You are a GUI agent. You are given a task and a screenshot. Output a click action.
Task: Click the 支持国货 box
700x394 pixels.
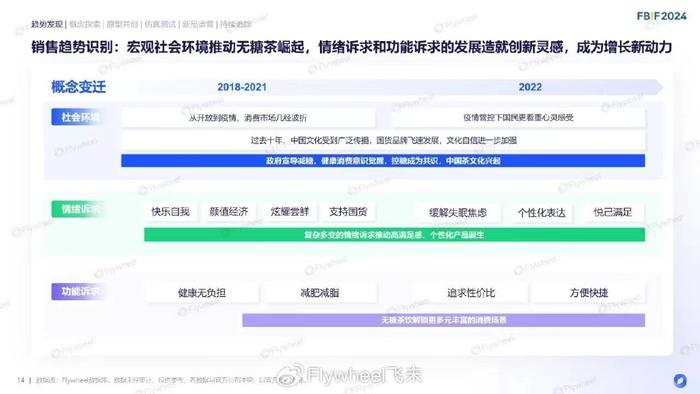tap(348, 212)
